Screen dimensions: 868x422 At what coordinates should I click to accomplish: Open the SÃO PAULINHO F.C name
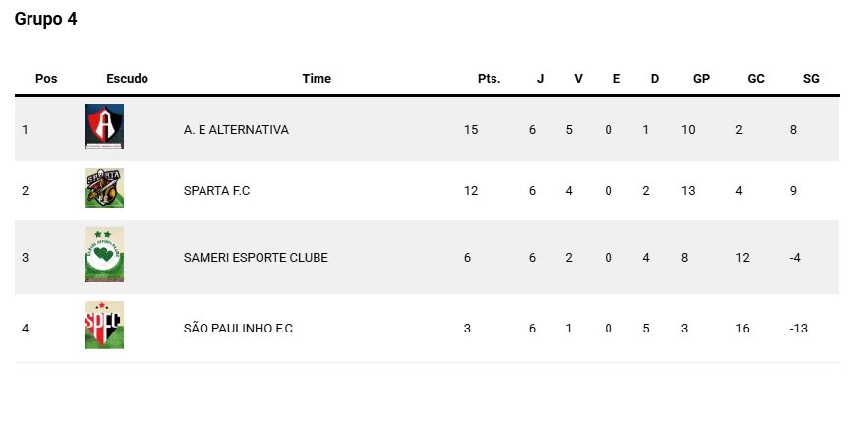(x=238, y=329)
